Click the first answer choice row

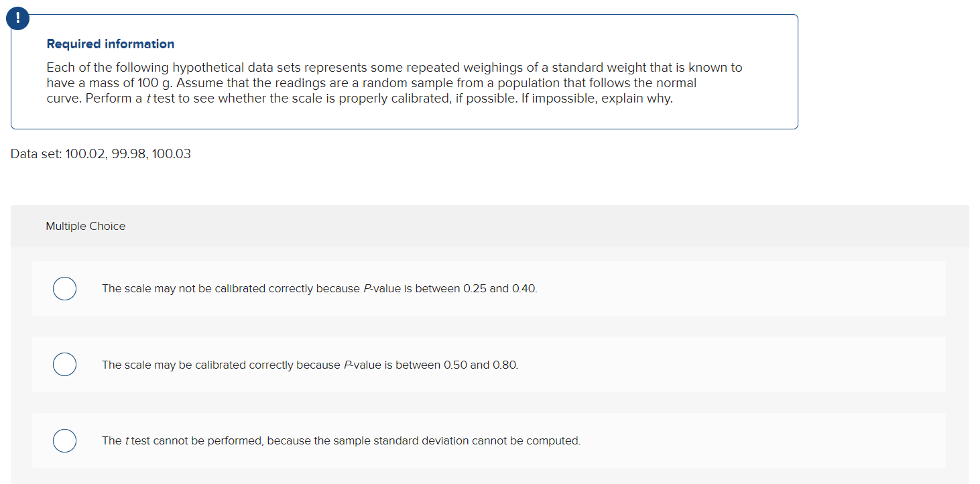(x=488, y=288)
